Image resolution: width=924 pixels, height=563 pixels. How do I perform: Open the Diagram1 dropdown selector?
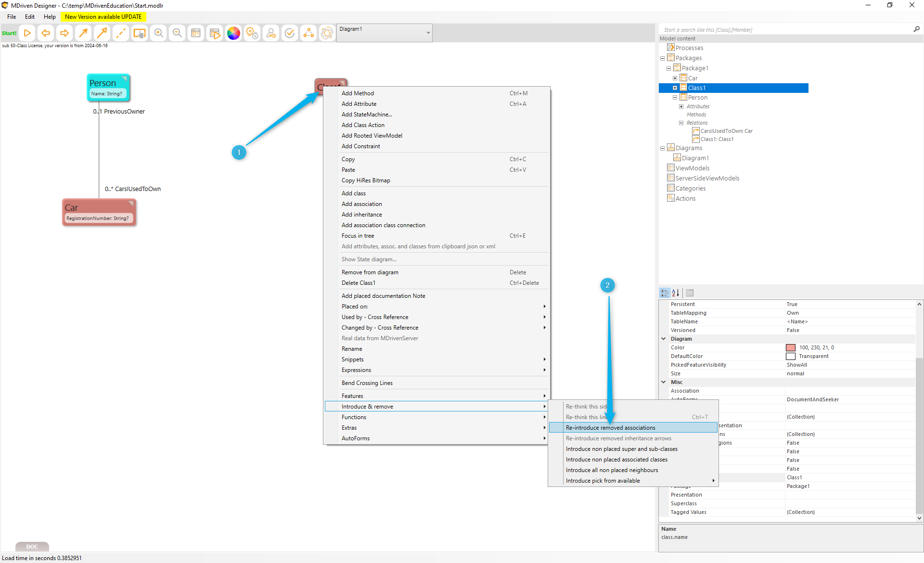[428, 33]
